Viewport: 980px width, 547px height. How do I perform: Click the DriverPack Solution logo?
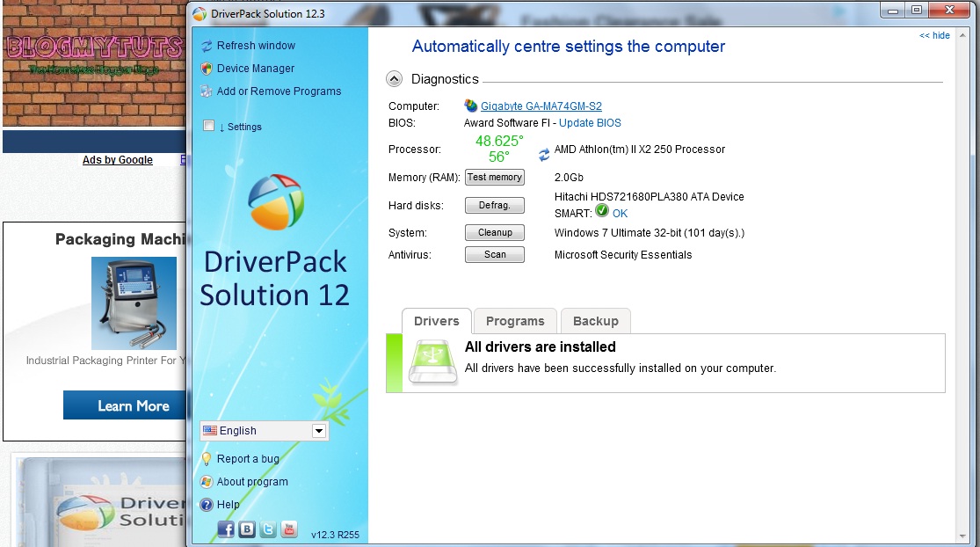click(x=276, y=202)
